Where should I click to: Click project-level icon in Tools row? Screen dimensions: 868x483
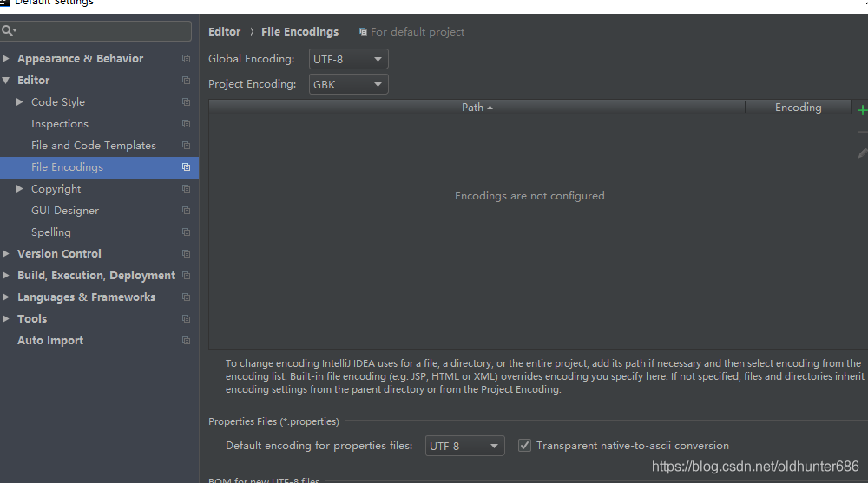point(186,319)
